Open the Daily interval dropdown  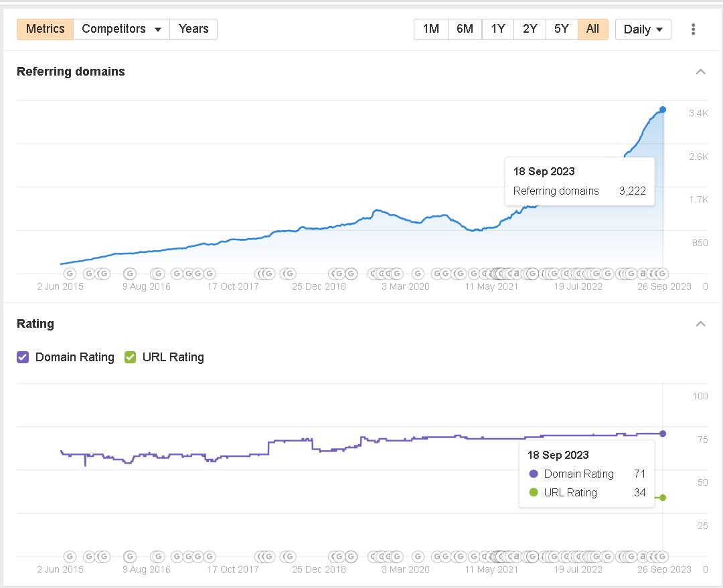643,29
